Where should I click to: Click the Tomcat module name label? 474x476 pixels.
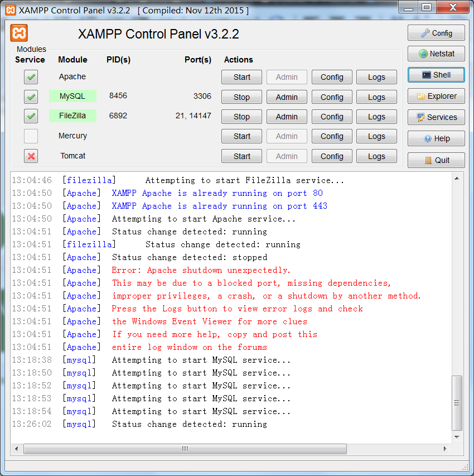tap(73, 156)
